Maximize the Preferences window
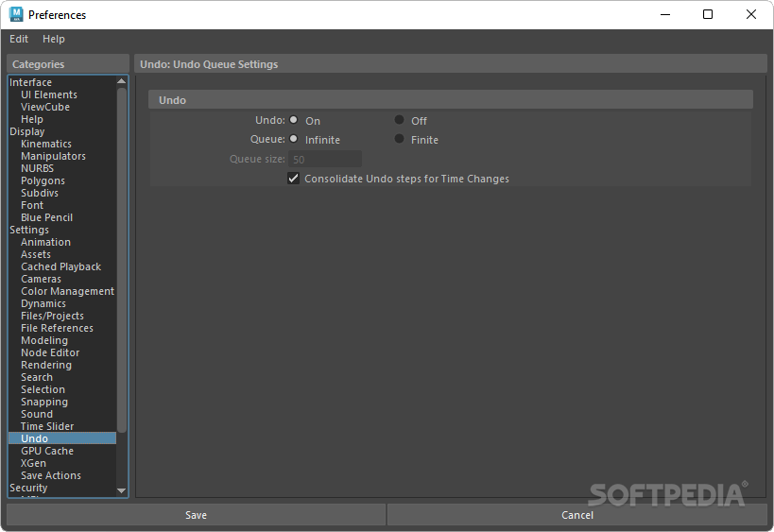The height and width of the screenshot is (532, 774). click(x=707, y=14)
